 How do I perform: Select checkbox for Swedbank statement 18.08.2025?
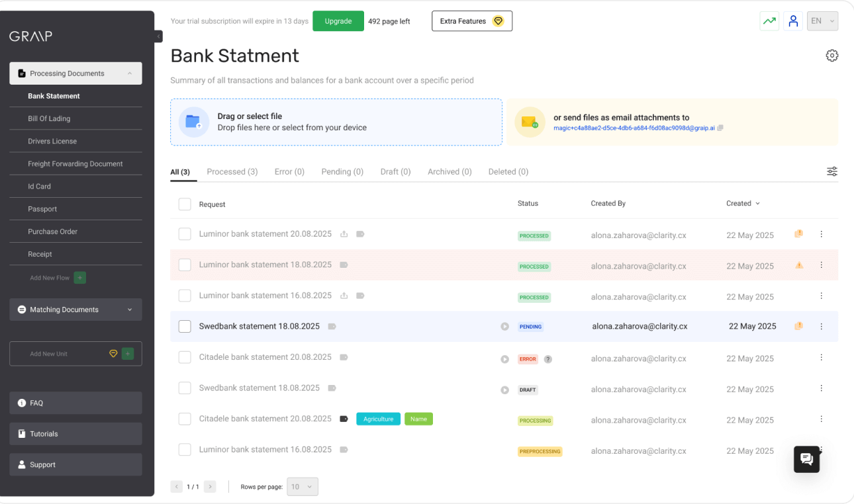pos(185,326)
